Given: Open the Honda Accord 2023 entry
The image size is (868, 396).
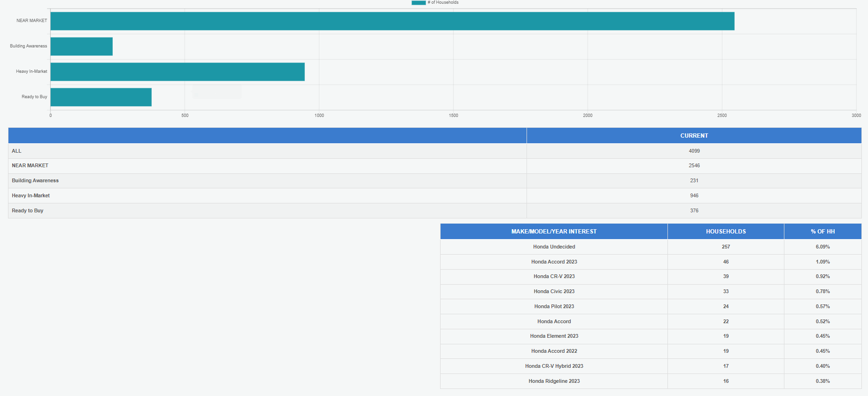Looking at the screenshot, I should [x=554, y=262].
